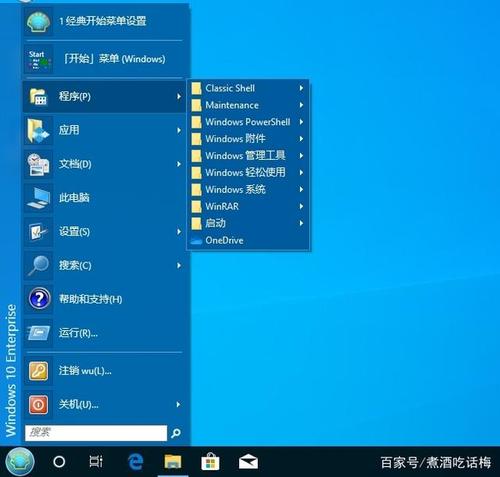Screen dimensions: 500x477
Task: Click the 设置(S) settings icon
Action: 38,232
